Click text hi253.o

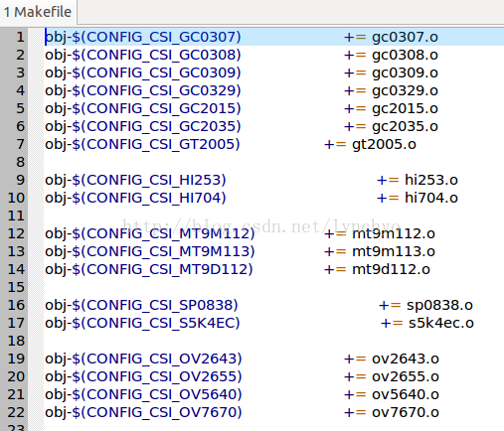tap(431, 180)
